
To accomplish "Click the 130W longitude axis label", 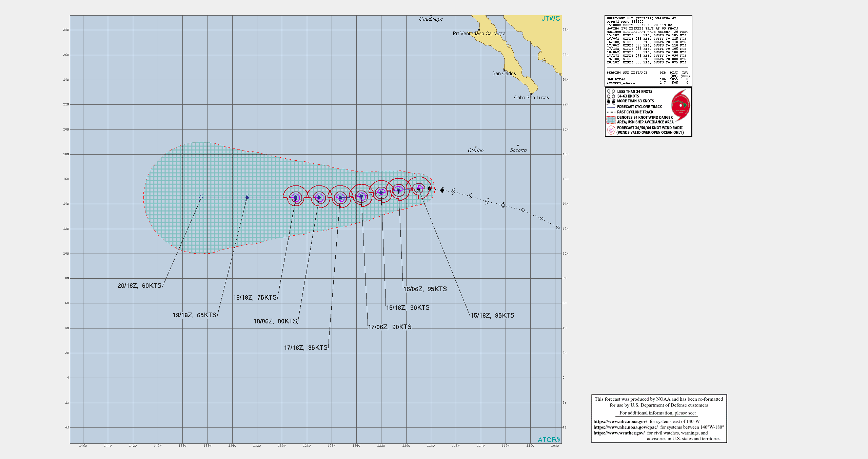I will coord(282,446).
